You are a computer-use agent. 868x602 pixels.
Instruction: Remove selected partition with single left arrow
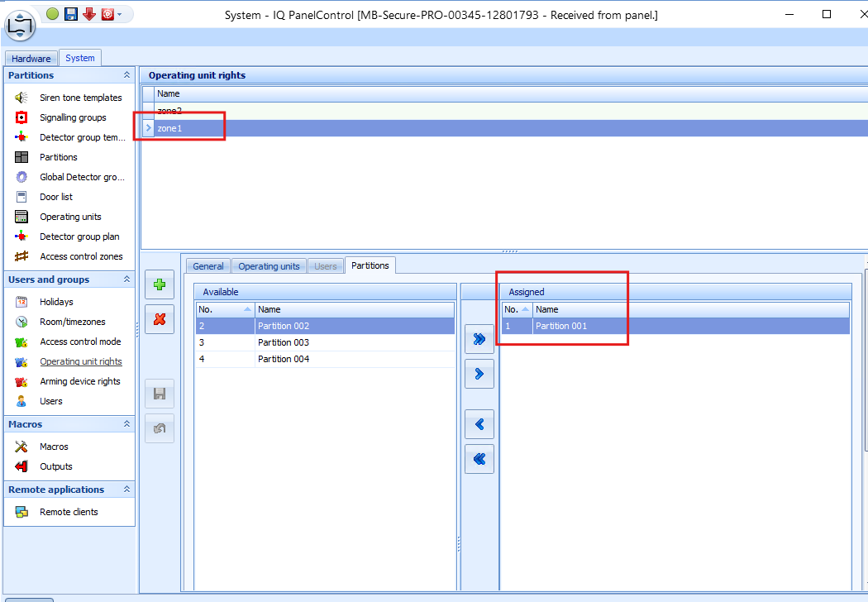tap(479, 424)
